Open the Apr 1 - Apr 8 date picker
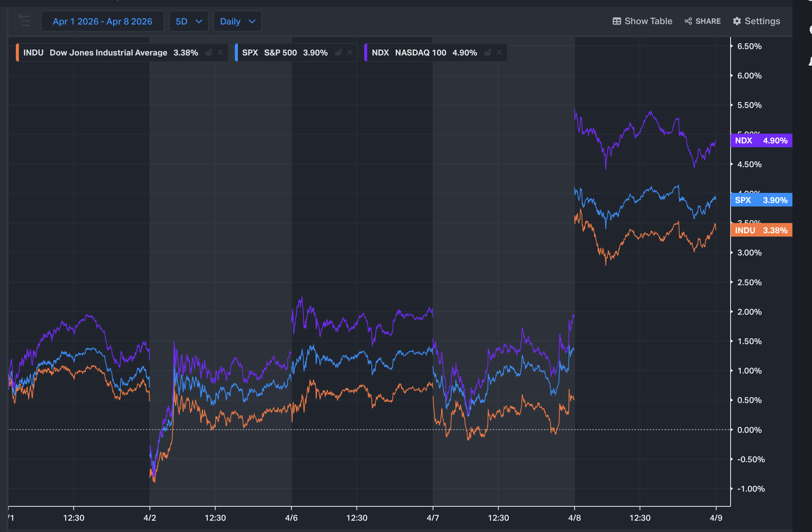This screenshot has height=532, width=812. pyautogui.click(x=102, y=21)
